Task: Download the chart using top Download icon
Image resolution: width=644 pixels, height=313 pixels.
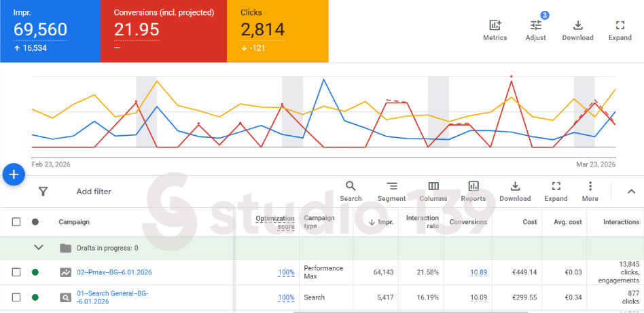Action: click(577, 26)
